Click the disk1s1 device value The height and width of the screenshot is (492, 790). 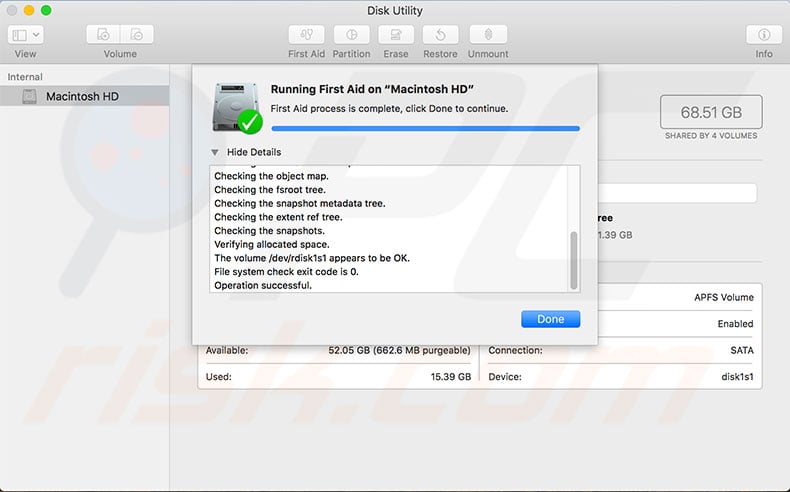[737, 377]
